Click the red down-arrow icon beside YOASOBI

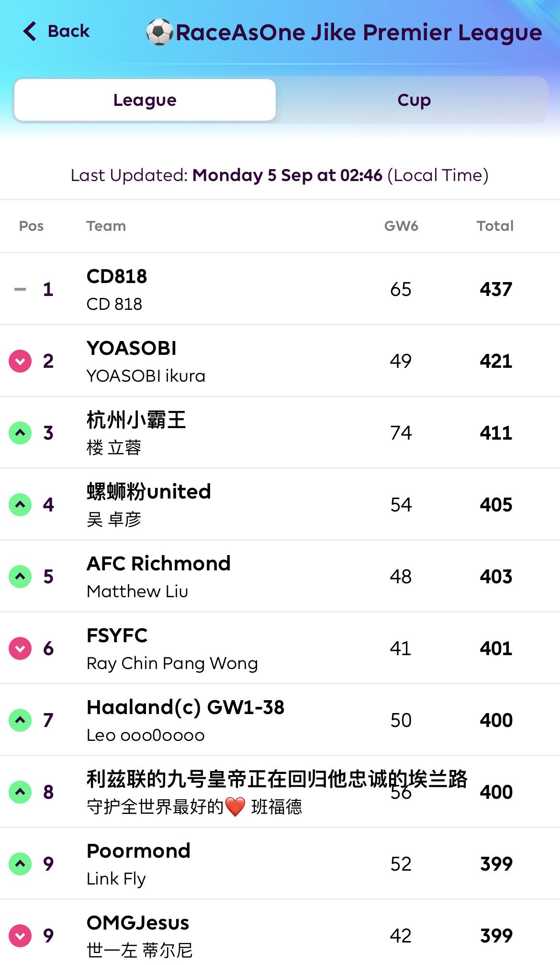[x=20, y=361]
